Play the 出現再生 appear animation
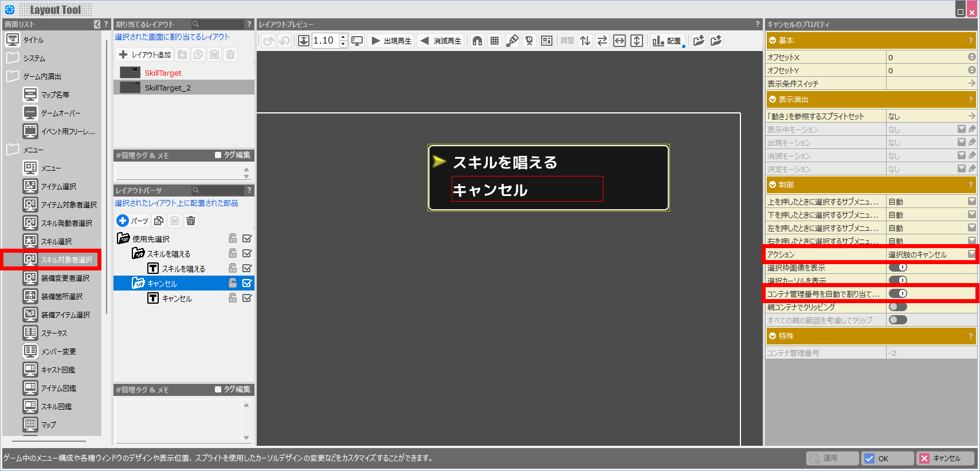Screen dimensions: 980x471 pyautogui.click(x=391, y=41)
